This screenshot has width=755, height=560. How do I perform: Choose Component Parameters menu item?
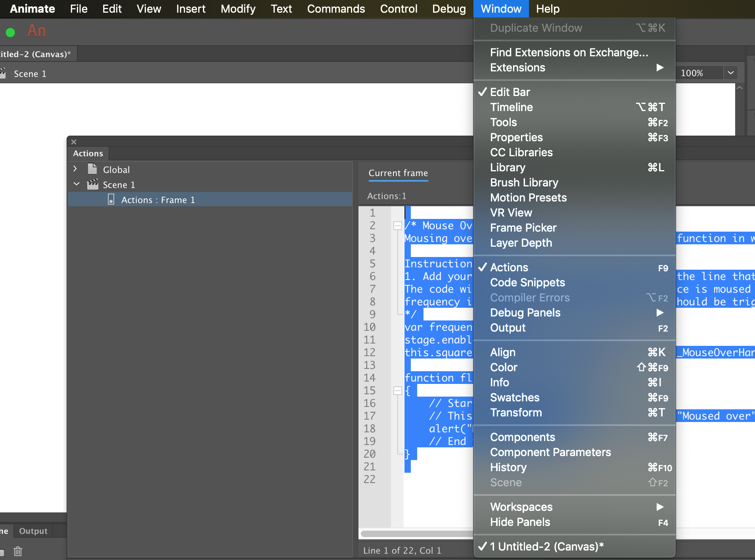tap(575, 452)
